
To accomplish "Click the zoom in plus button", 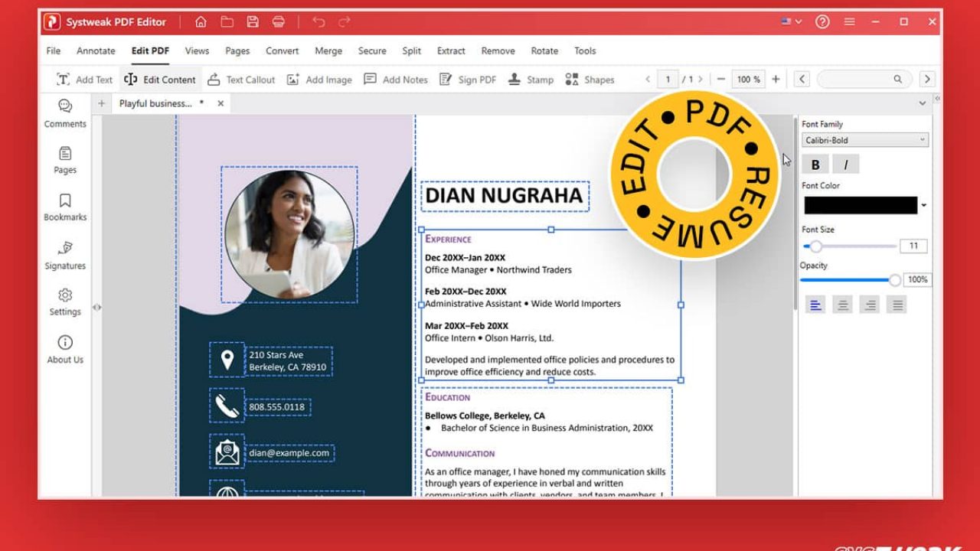I will click(x=776, y=80).
